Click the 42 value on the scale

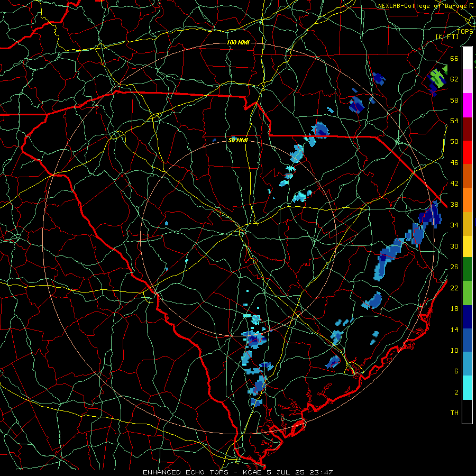(x=454, y=184)
